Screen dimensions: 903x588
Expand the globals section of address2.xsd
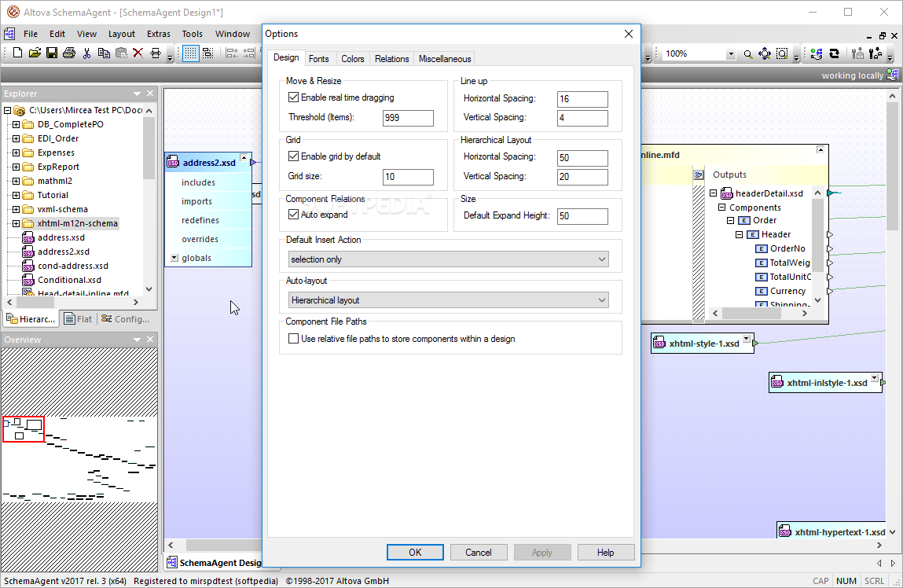pyautogui.click(x=174, y=258)
